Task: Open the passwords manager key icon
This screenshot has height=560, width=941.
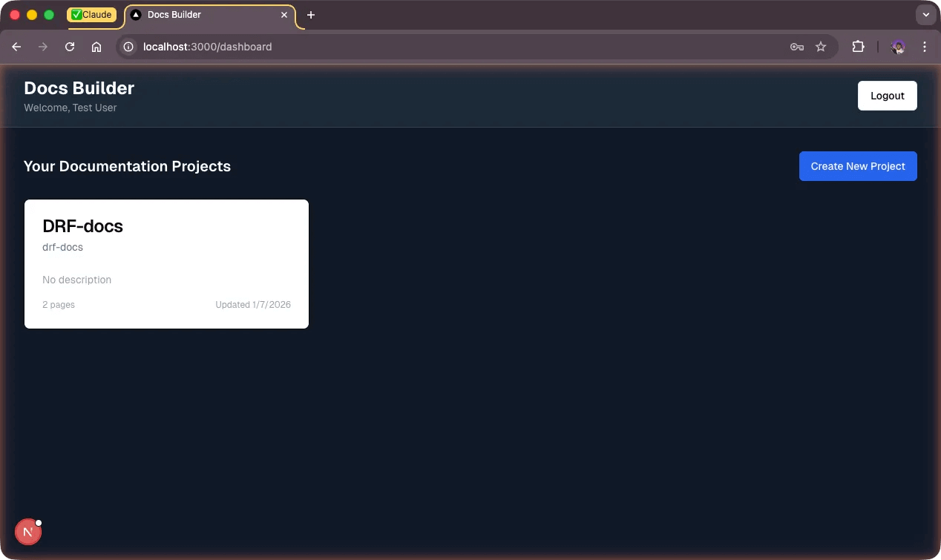Action: pyautogui.click(x=796, y=46)
